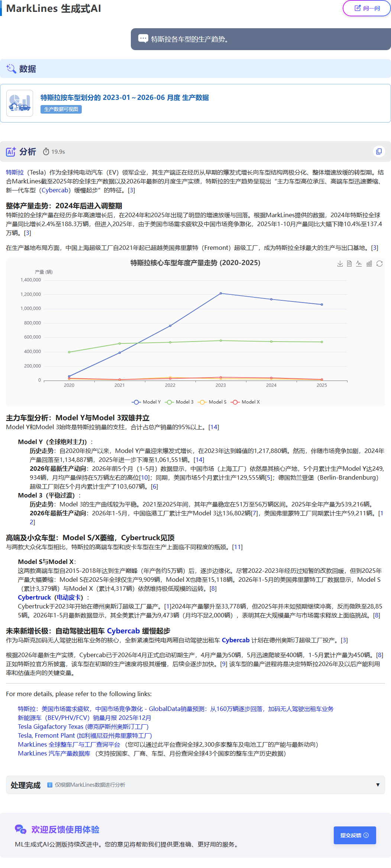The height and width of the screenshot is (868, 391).
Task: Open citation [7] after 136,802辆
Action: click(254, 513)
